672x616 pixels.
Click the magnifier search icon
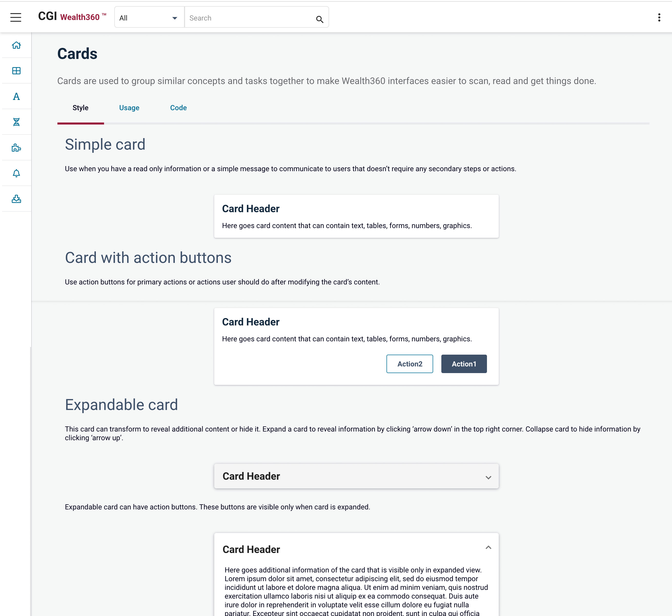[x=319, y=19]
